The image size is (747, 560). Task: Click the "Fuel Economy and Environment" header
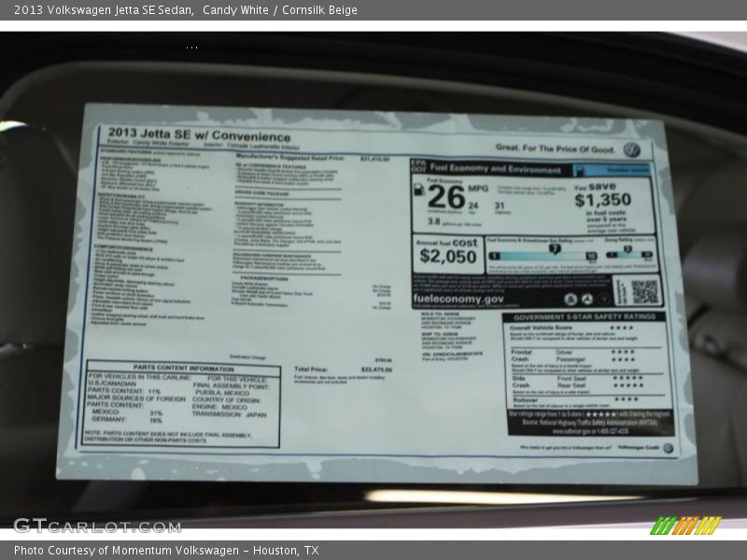pyautogui.click(x=496, y=169)
